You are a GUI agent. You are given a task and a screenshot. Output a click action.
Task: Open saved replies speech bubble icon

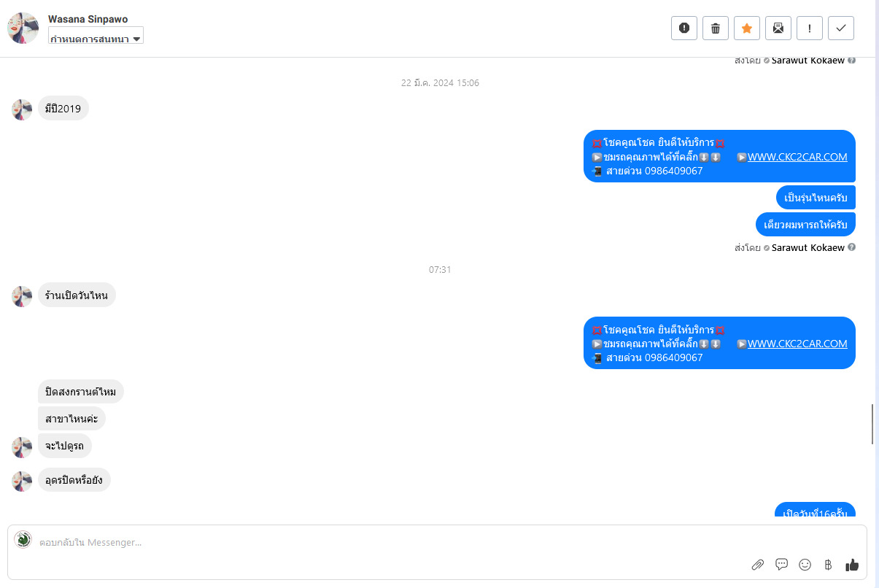[x=781, y=565]
